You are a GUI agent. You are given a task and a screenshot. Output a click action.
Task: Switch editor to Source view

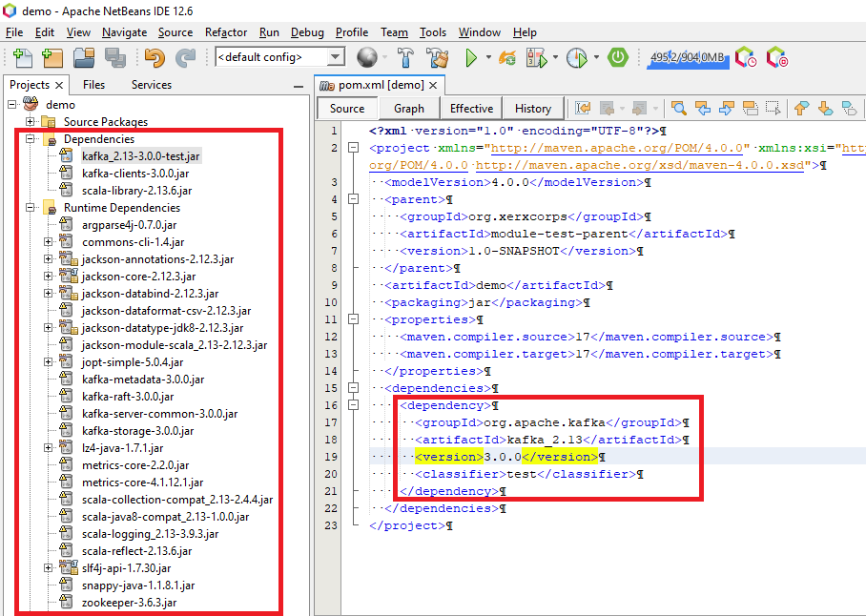click(347, 108)
